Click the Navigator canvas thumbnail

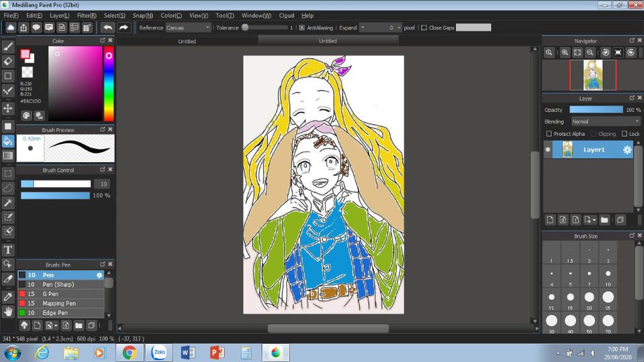coord(592,75)
